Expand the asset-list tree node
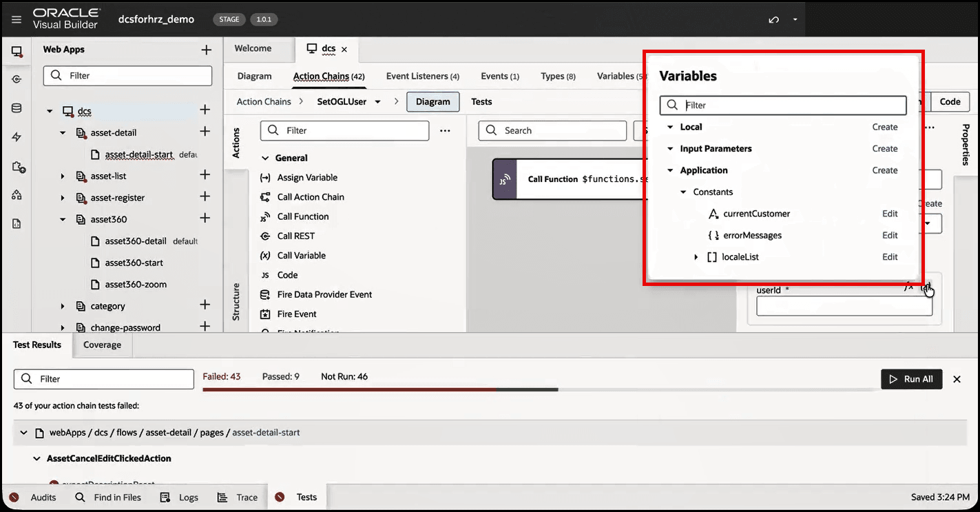Viewport: 980px width, 512px height. pos(63,176)
